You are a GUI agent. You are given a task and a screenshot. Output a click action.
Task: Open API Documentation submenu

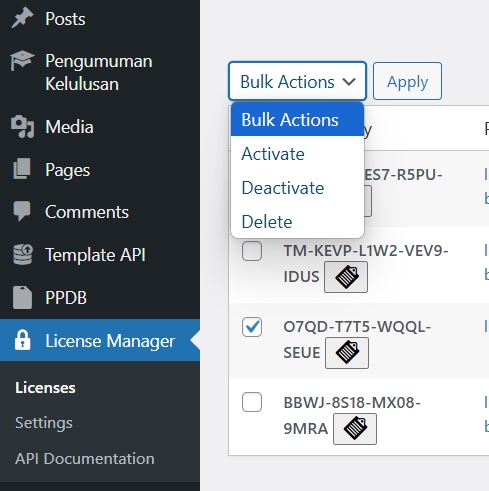(x=85, y=459)
